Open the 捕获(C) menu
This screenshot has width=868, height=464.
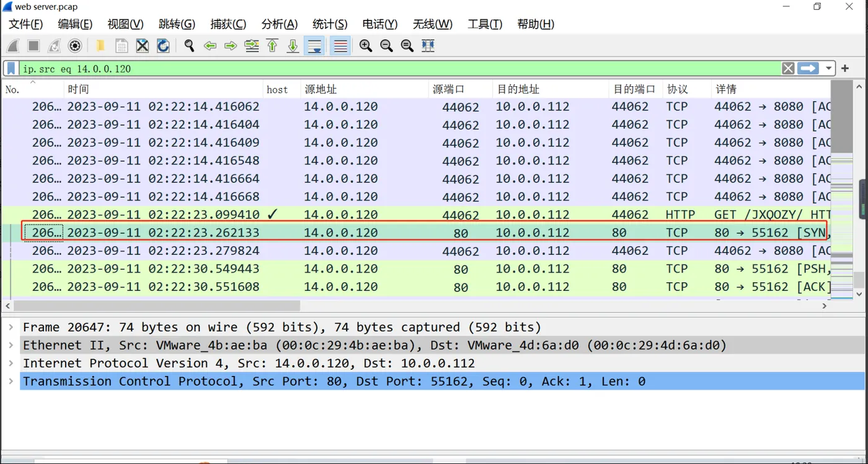pos(228,24)
